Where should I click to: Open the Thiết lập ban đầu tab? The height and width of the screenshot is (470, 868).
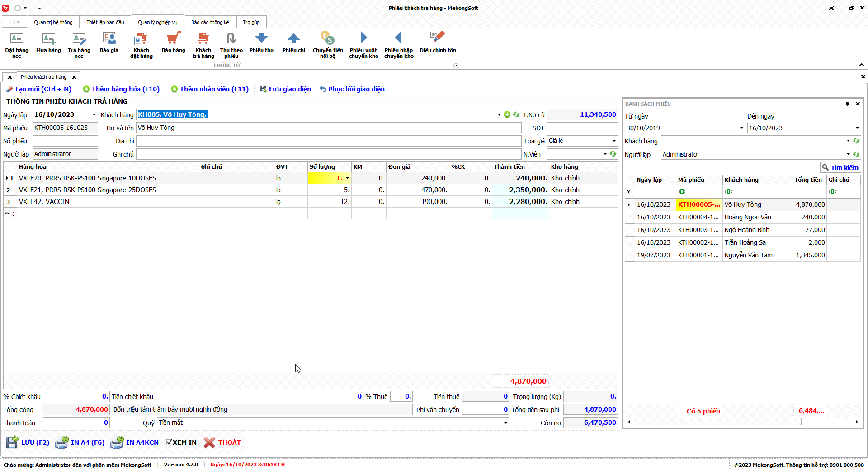[105, 22]
